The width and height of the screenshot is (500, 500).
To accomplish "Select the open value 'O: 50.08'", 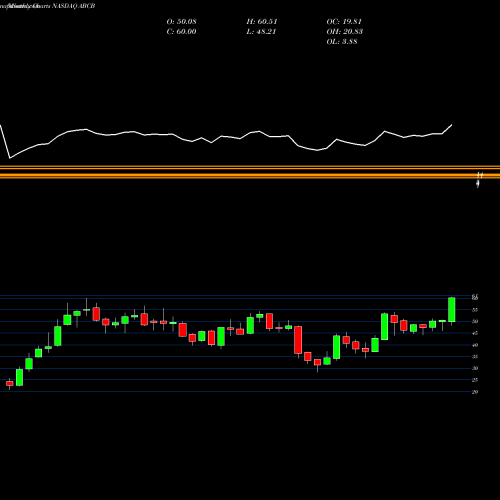I will [x=181, y=21].
